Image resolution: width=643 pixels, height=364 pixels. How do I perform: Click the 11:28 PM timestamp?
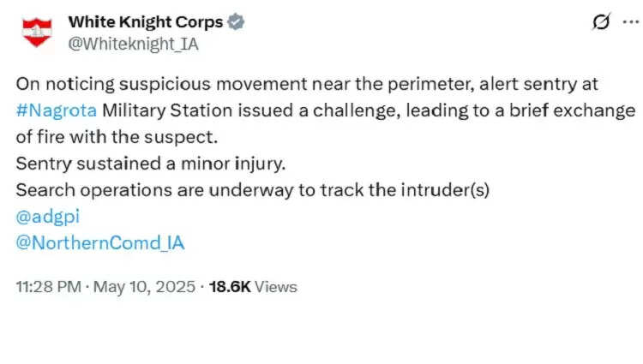pyautogui.click(x=46, y=287)
